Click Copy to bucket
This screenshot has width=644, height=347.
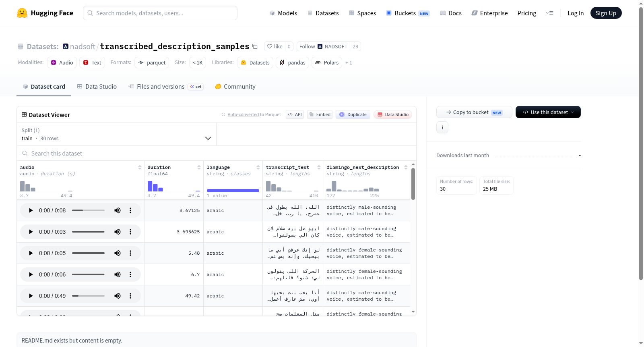[x=474, y=112]
